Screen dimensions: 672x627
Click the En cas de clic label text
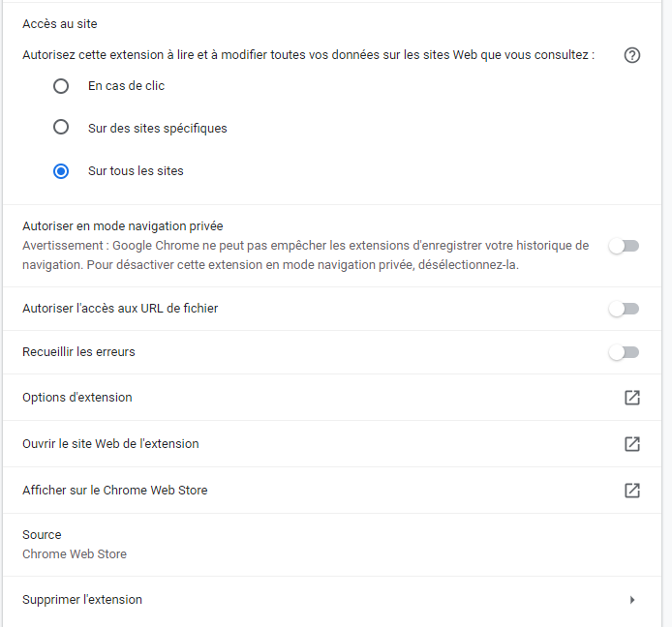(x=127, y=86)
